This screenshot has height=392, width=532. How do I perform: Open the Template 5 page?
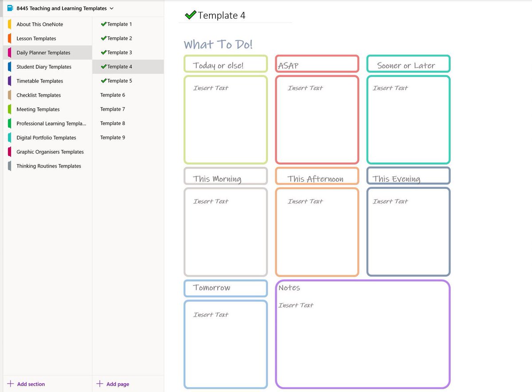pyautogui.click(x=128, y=81)
